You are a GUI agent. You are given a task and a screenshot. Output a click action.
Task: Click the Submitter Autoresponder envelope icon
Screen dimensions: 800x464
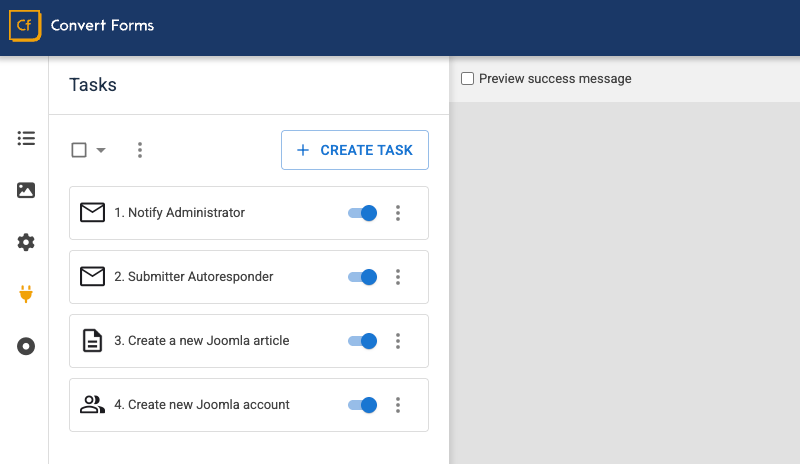[92, 277]
